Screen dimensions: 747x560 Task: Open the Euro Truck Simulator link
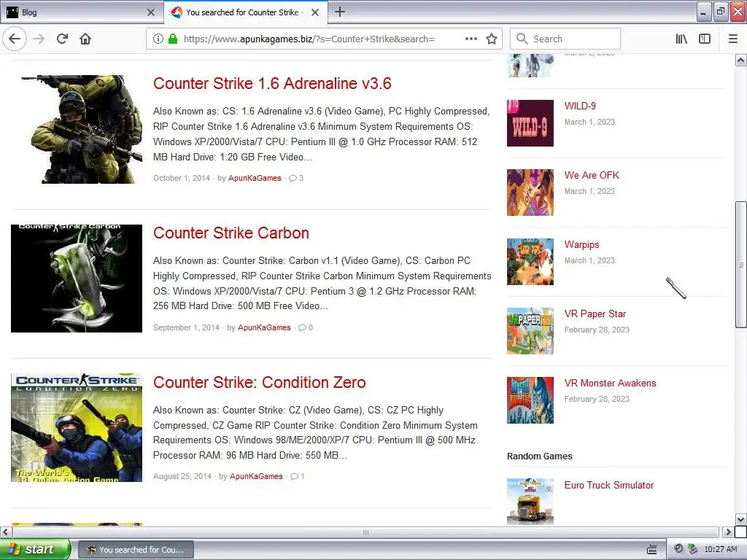pyautogui.click(x=609, y=485)
